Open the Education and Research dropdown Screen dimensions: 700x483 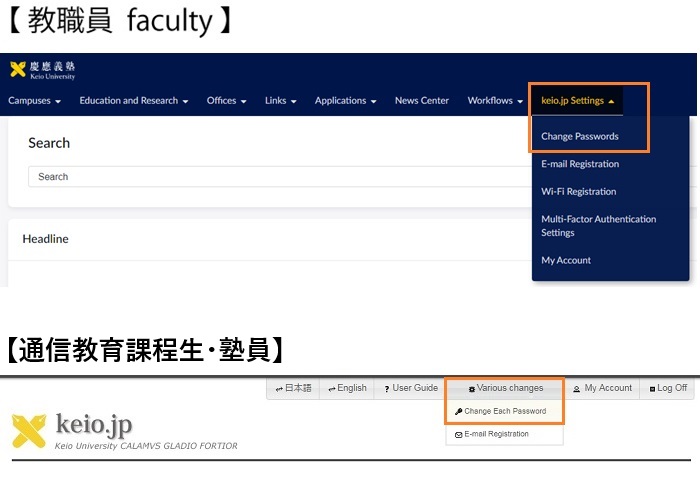point(133,101)
